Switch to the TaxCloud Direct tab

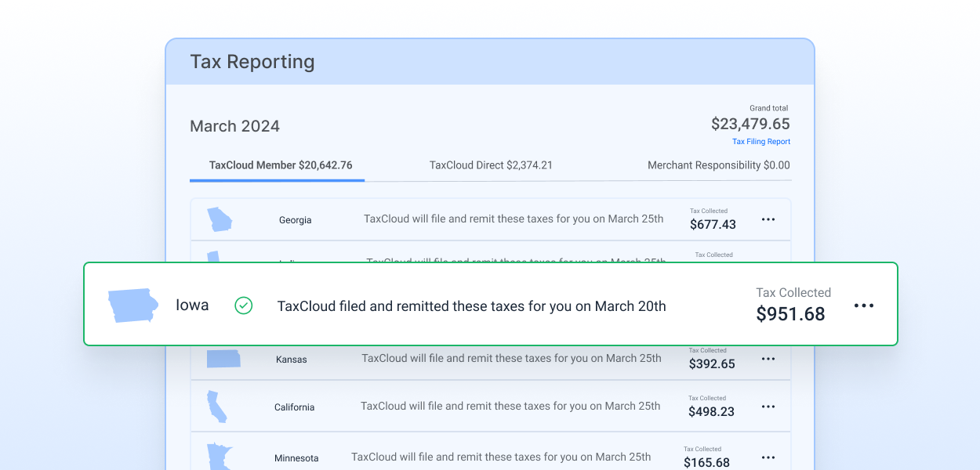tap(491, 165)
